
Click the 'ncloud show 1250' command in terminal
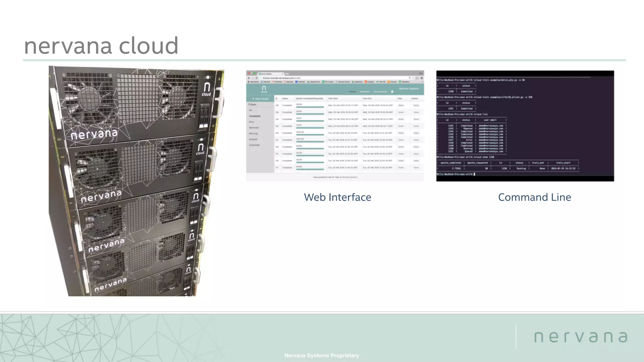coord(466,157)
